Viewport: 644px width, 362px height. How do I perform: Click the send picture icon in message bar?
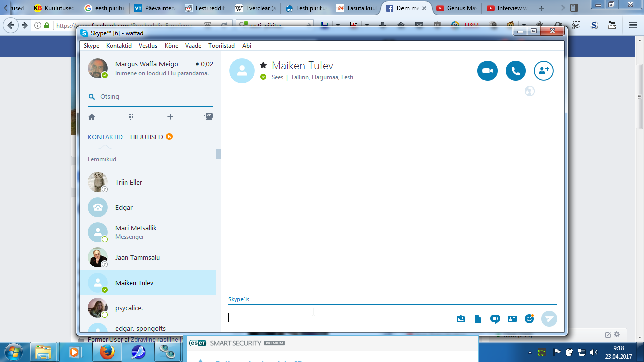pos(461,319)
